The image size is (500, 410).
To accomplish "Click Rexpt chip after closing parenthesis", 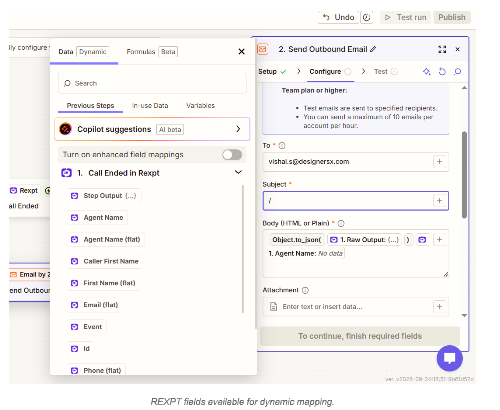I will click(x=422, y=240).
